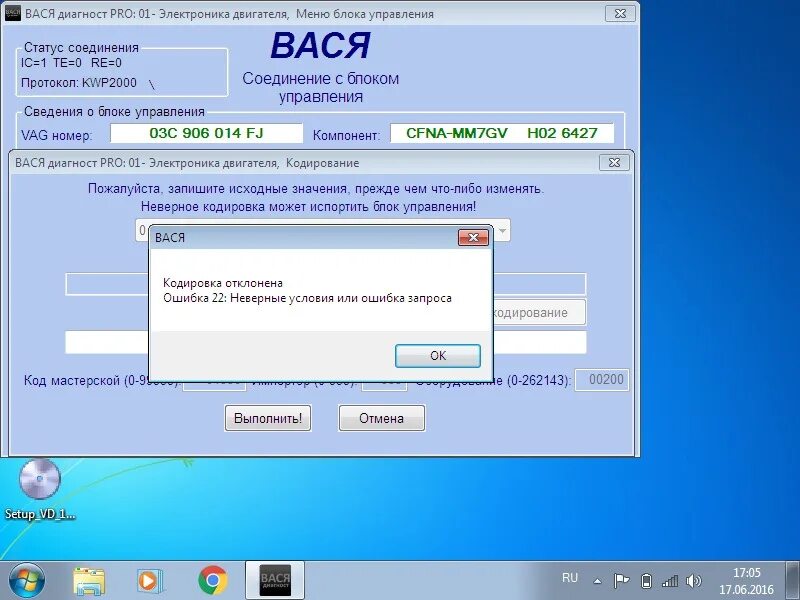Screen dimensions: 800x600
Task: Open the Action Center flag icon
Action: pyautogui.click(x=621, y=581)
